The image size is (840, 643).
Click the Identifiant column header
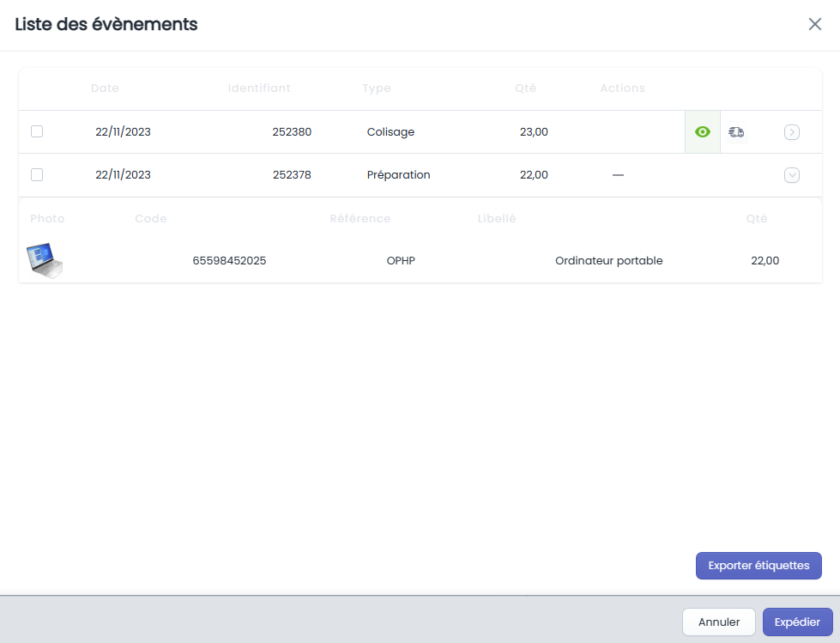(x=259, y=88)
